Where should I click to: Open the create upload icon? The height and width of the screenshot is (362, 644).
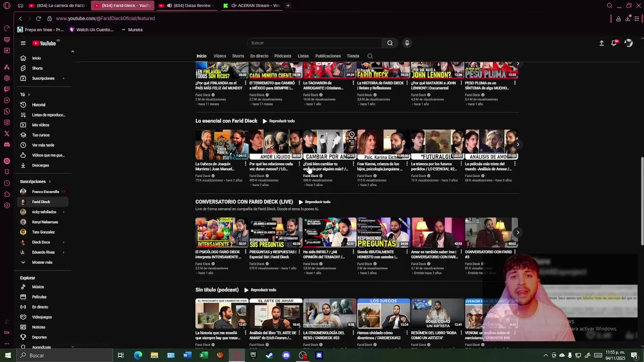click(x=601, y=43)
